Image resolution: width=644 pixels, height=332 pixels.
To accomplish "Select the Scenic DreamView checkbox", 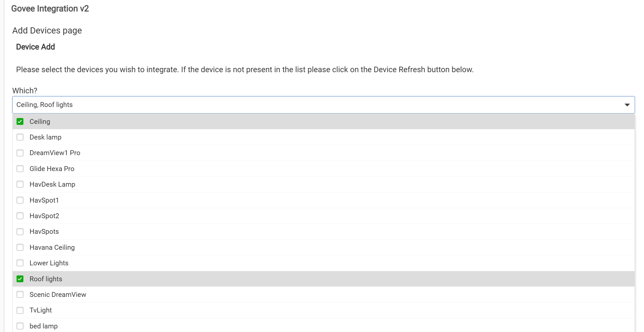I will (20, 295).
